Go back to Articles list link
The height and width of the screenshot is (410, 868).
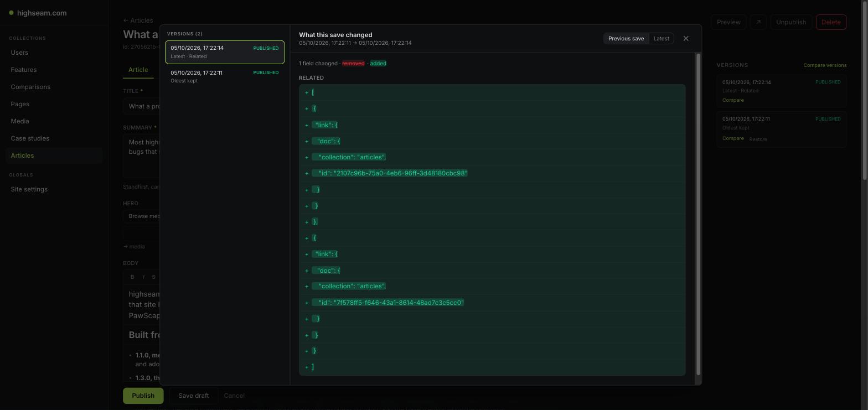tap(138, 20)
